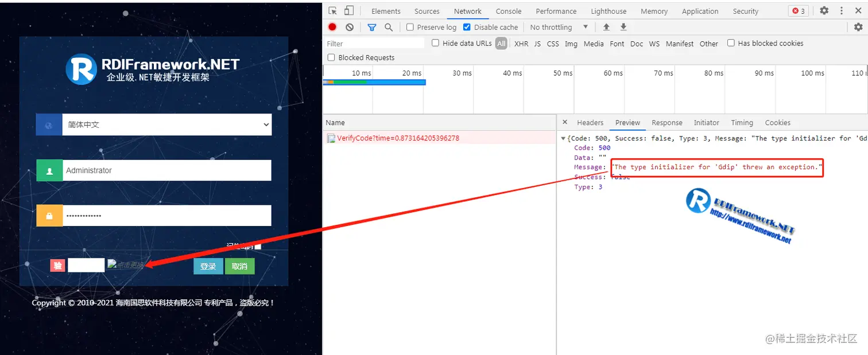
Task: Filter requests by Manifest
Action: point(680,44)
